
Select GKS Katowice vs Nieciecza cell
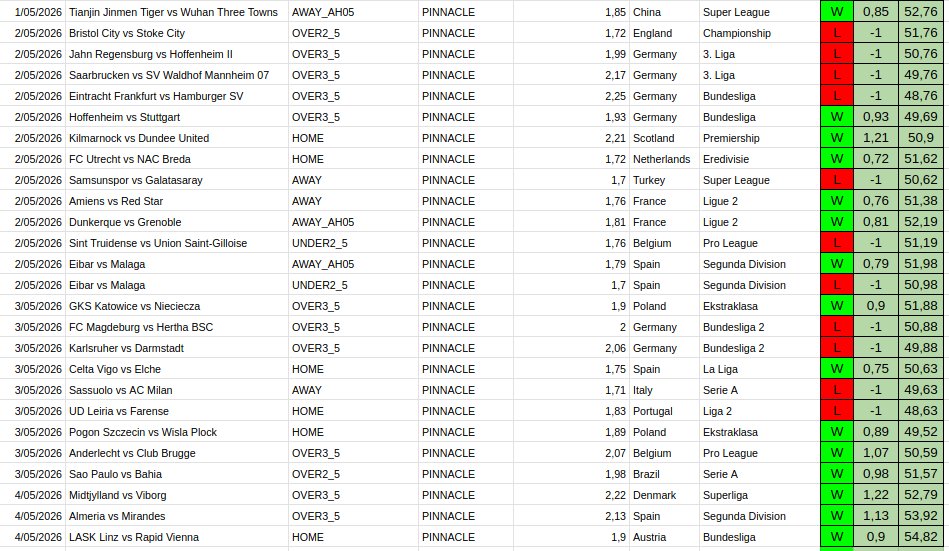click(x=177, y=306)
